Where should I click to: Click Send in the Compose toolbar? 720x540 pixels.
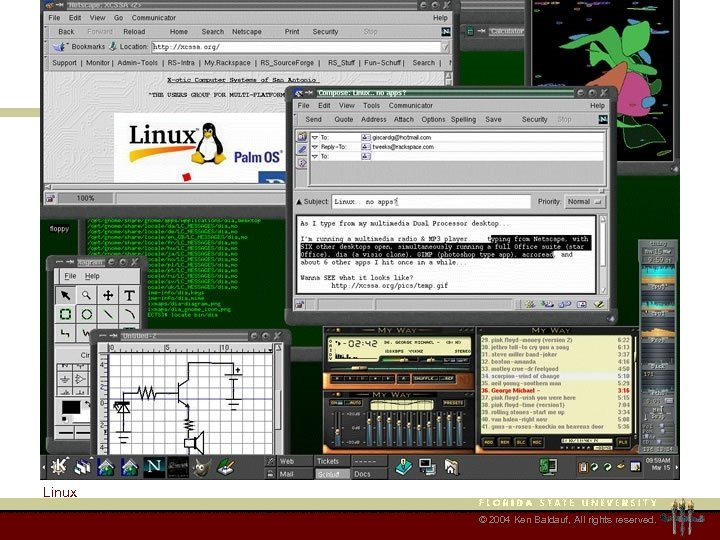(x=313, y=119)
